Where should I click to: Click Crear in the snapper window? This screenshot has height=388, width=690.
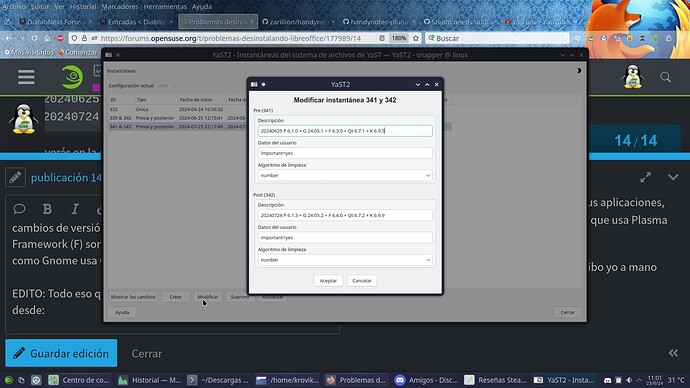point(176,297)
